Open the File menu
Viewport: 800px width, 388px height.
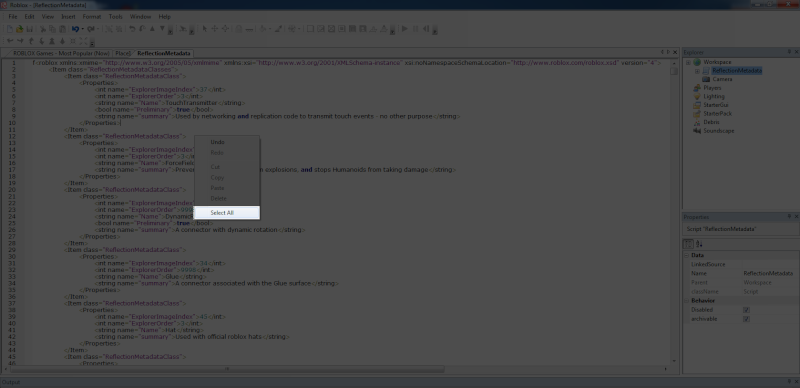(x=13, y=17)
